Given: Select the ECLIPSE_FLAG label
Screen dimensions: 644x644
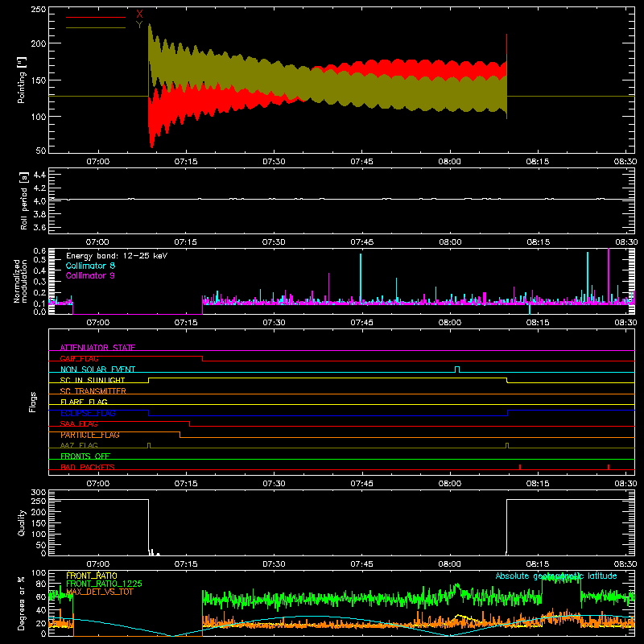Looking at the screenshot, I should pyautogui.click(x=88, y=413).
